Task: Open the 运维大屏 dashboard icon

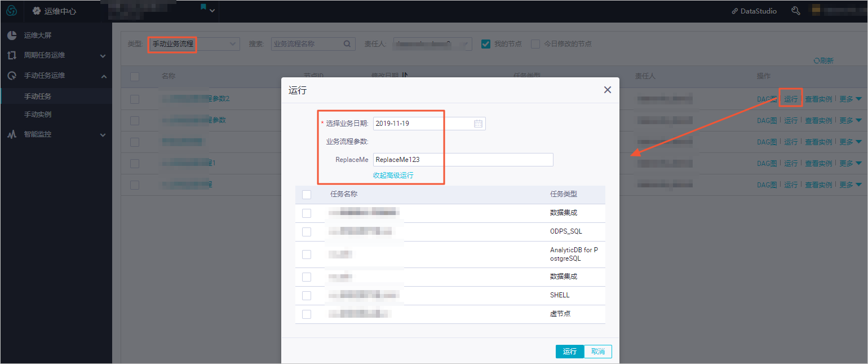Action: (12, 36)
